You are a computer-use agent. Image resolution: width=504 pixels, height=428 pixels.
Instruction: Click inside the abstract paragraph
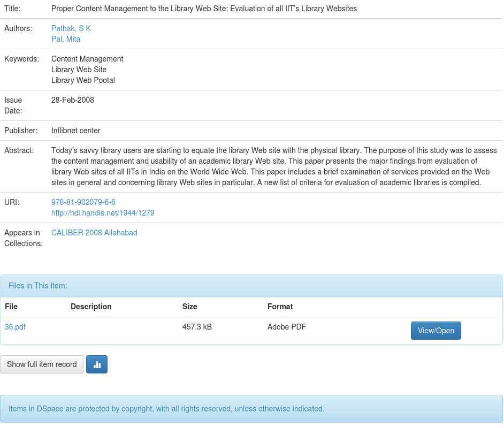(268, 166)
